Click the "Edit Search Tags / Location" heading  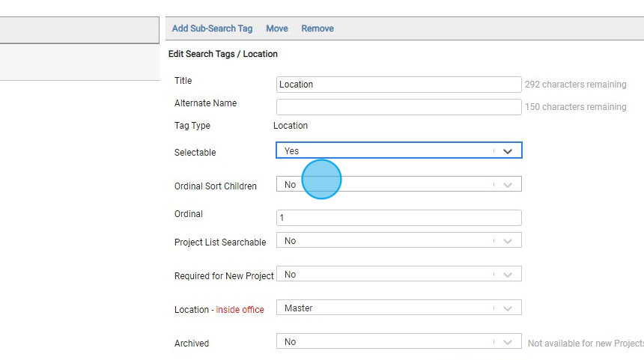[223, 54]
